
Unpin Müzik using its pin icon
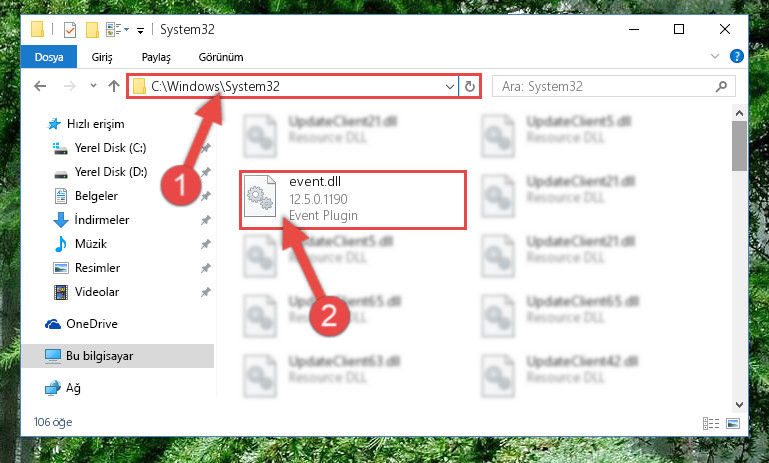point(205,244)
